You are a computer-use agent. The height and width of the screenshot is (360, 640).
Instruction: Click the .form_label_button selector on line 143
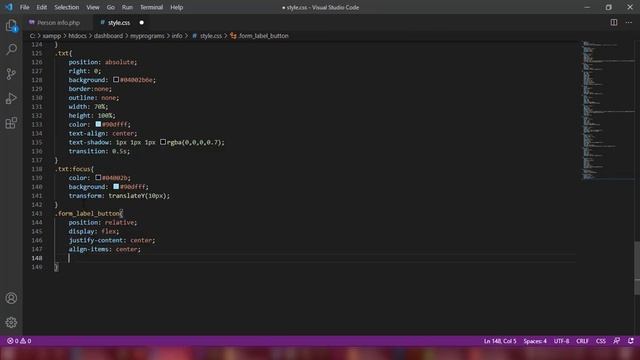click(87, 213)
